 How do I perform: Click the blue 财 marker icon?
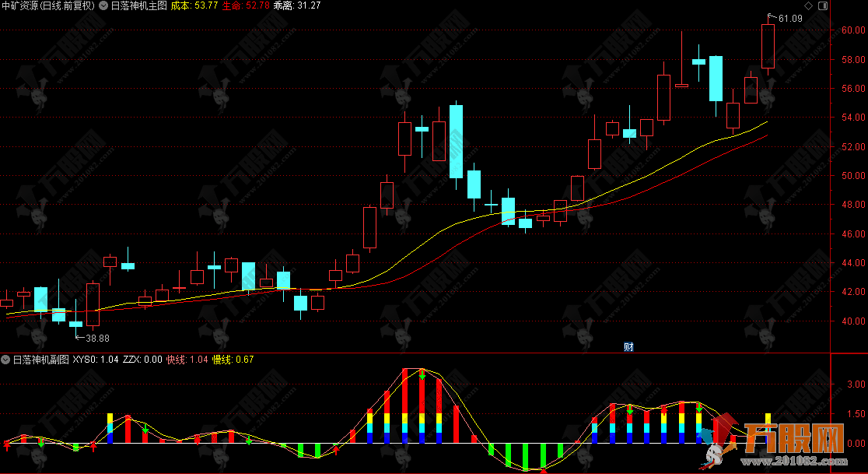[628, 348]
